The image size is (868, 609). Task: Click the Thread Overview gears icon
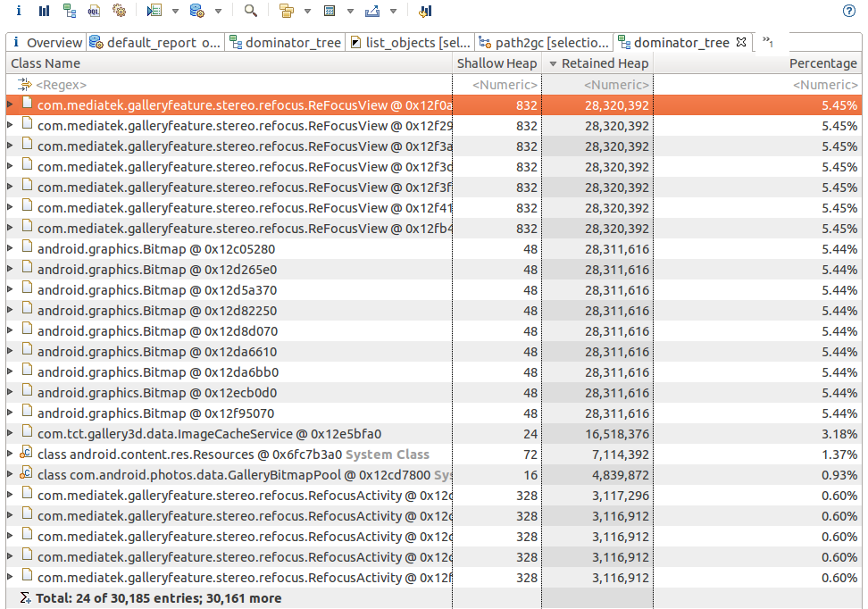tap(119, 11)
